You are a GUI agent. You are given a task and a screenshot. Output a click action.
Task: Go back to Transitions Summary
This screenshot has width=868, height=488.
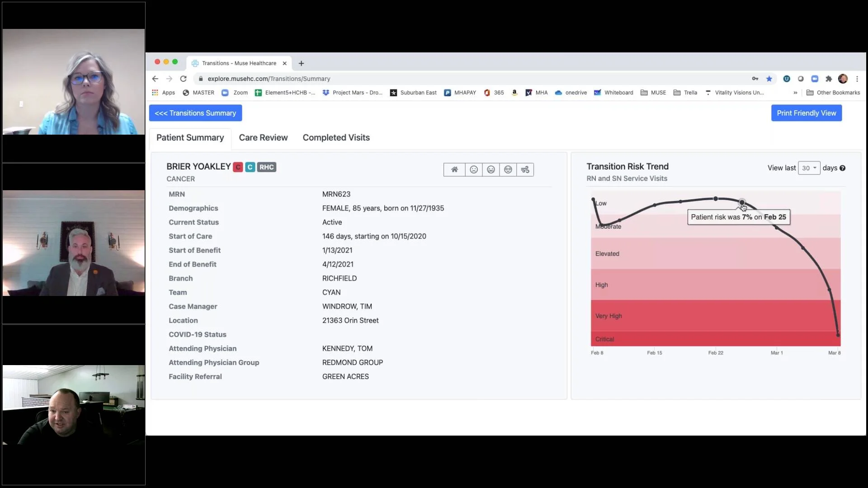pos(195,113)
